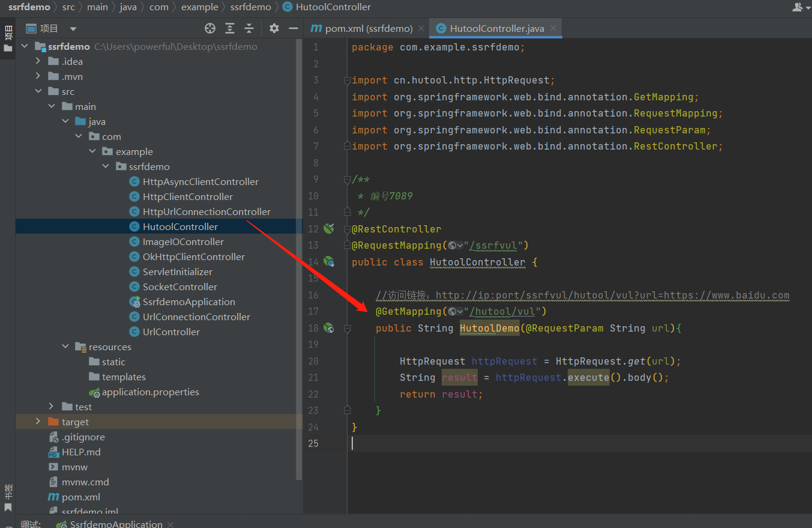The image size is (812, 528).
Task: Click the locate opened file target icon
Action: [x=209, y=28]
